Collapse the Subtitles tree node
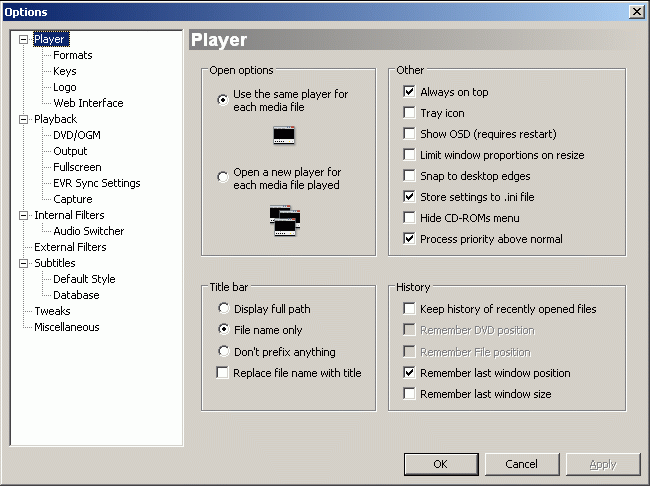 [24, 264]
